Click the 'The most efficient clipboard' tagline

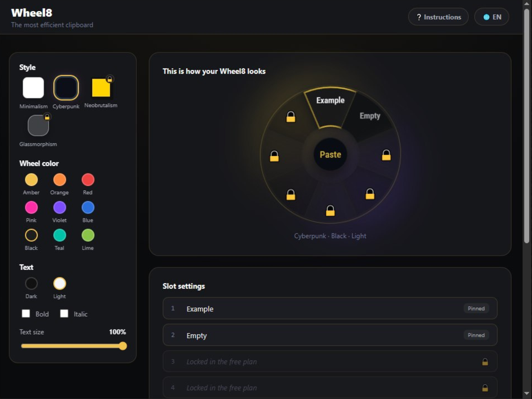click(52, 25)
